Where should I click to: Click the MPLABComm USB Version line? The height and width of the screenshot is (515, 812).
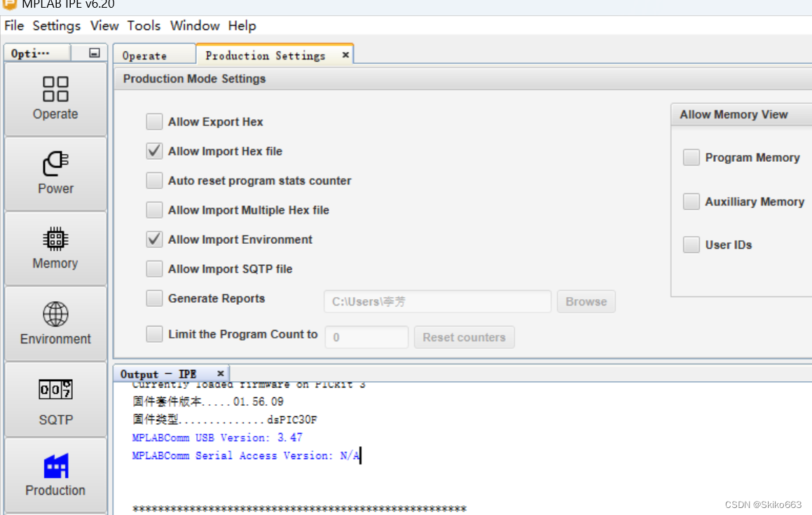(217, 438)
